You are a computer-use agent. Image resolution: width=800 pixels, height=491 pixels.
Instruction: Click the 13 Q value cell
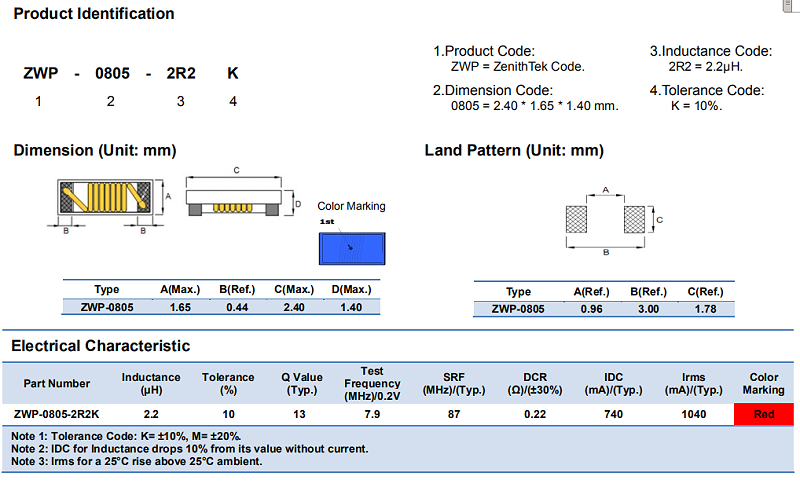299,414
